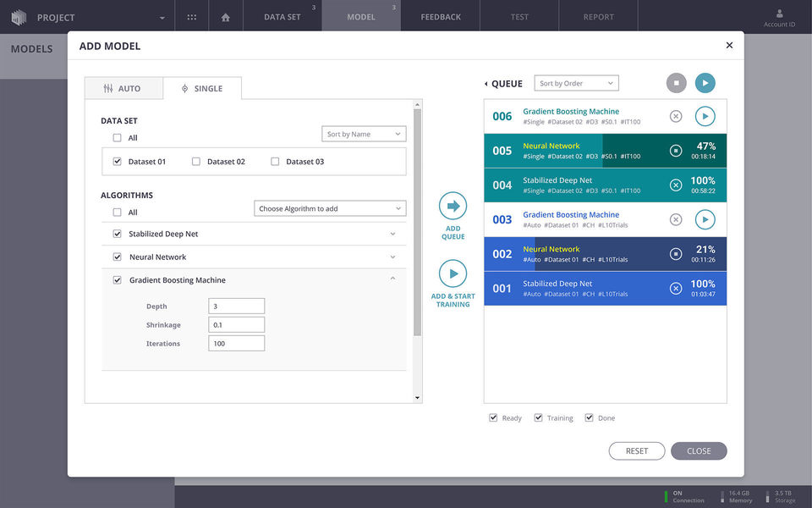The width and height of the screenshot is (812, 508).
Task: Uncheck Gradient Boosting Machine algorithm
Action: click(117, 280)
